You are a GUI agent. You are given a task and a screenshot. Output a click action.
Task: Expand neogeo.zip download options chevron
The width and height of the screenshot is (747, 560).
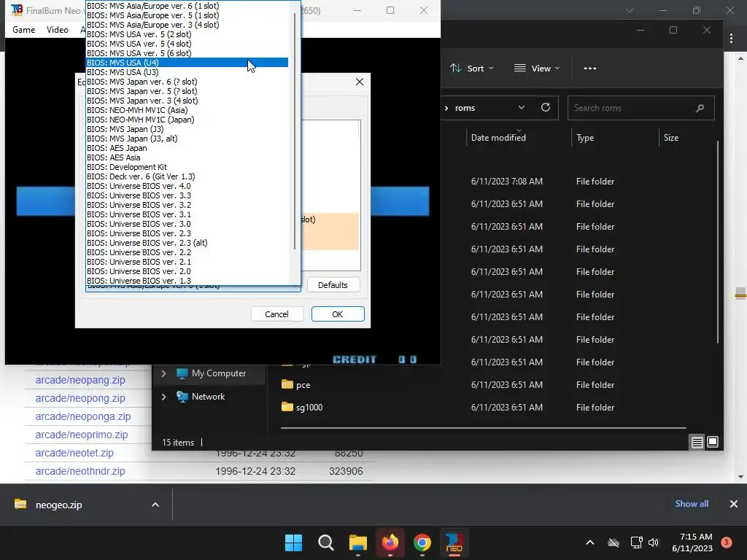(155, 505)
